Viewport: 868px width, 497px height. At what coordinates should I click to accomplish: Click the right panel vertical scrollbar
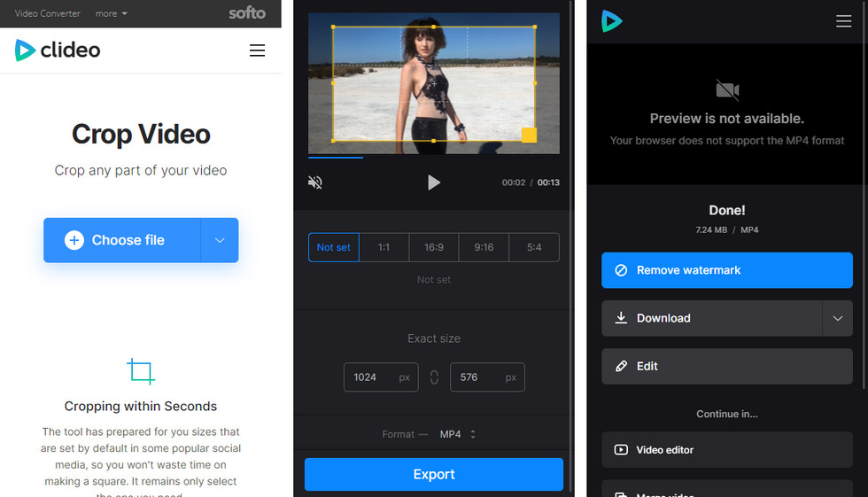coord(864,194)
